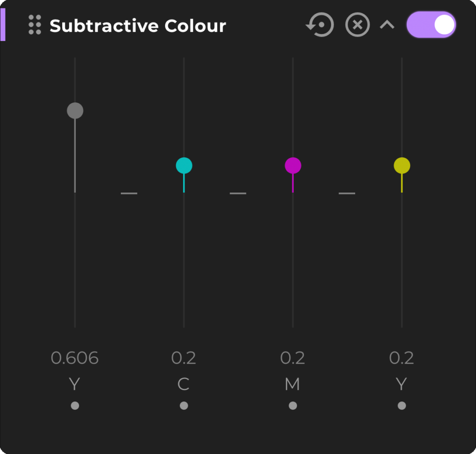476x454 pixels.
Task: Click the dot under the M label
Action: click(x=292, y=405)
